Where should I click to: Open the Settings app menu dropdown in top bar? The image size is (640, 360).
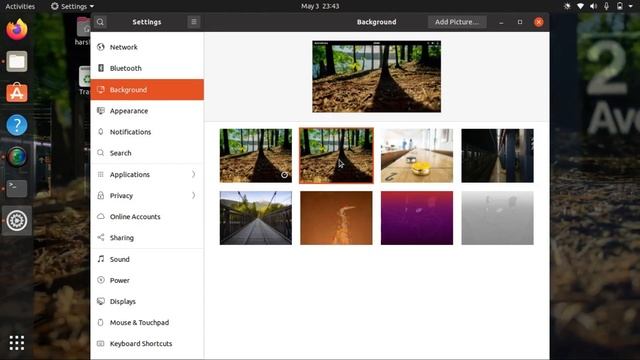[x=72, y=6]
